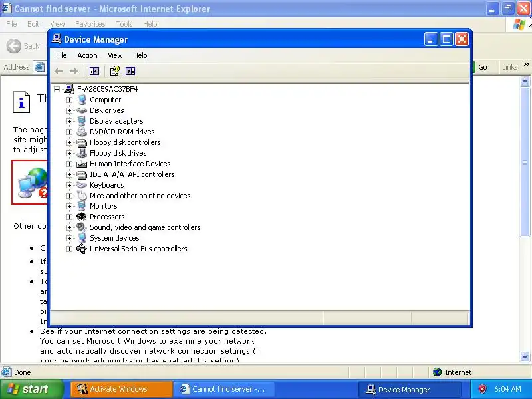Open Internet Explorer Favorites menu
Screen dimensions: 532x399
click(x=90, y=24)
